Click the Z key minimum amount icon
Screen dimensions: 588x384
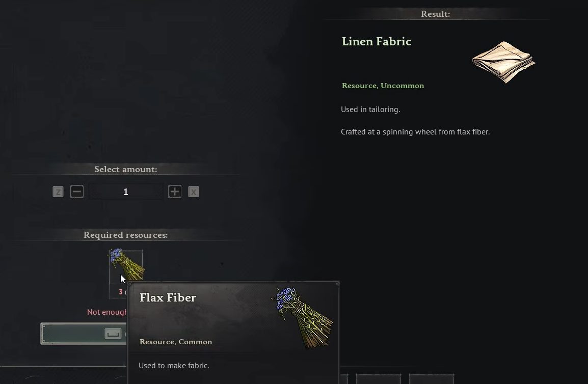[x=58, y=192]
